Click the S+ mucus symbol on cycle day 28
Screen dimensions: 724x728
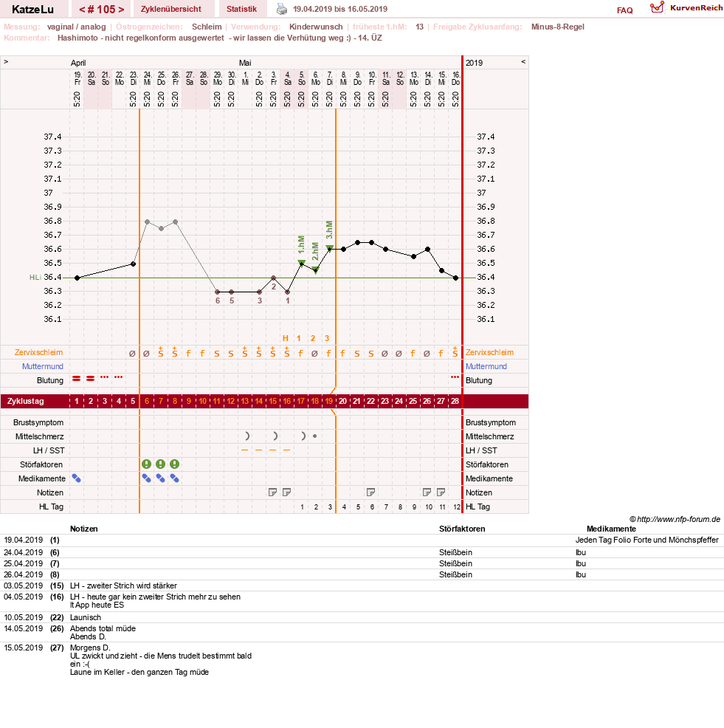pos(455,352)
